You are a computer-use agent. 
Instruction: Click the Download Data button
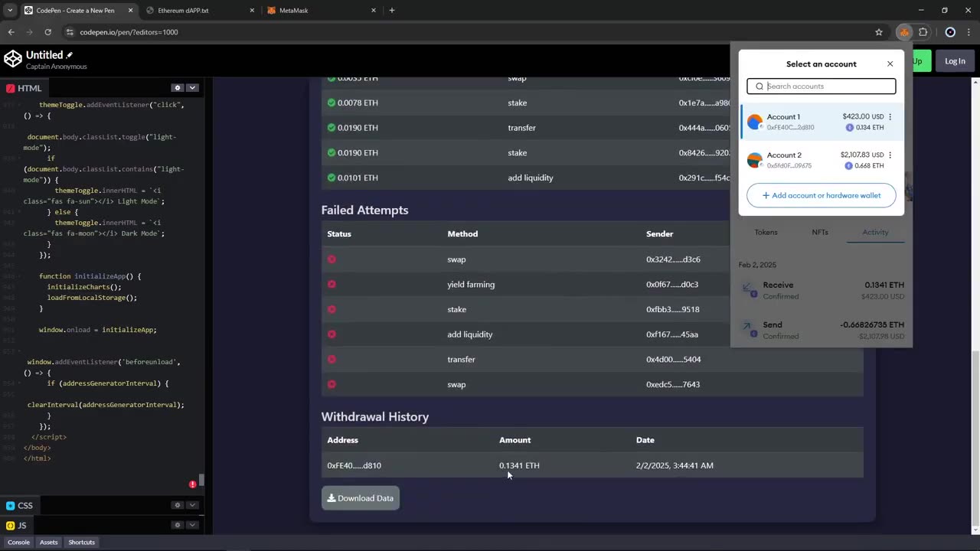pyautogui.click(x=361, y=498)
